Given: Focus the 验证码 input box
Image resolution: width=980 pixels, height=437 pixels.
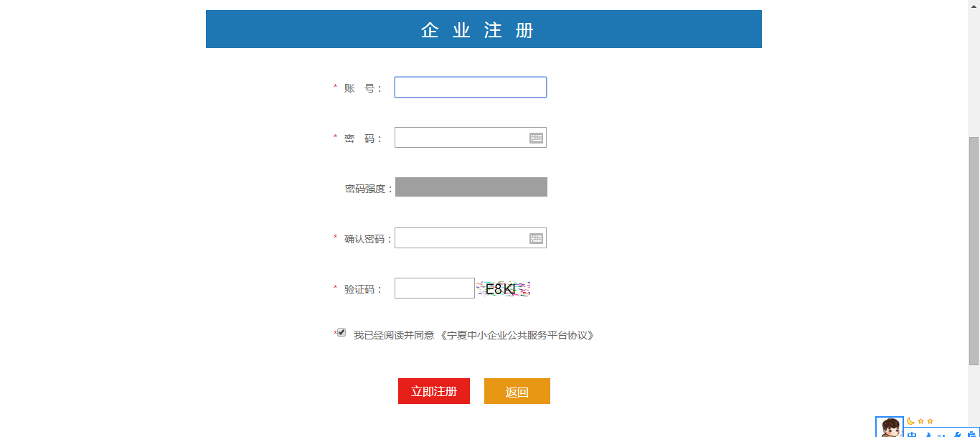Looking at the screenshot, I should point(435,288).
